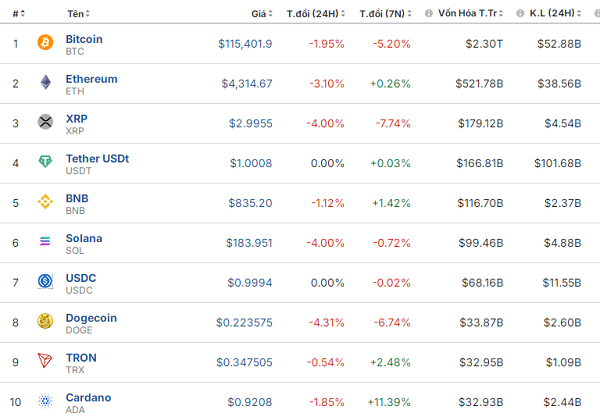Open the Solana coin page link

[84, 238]
